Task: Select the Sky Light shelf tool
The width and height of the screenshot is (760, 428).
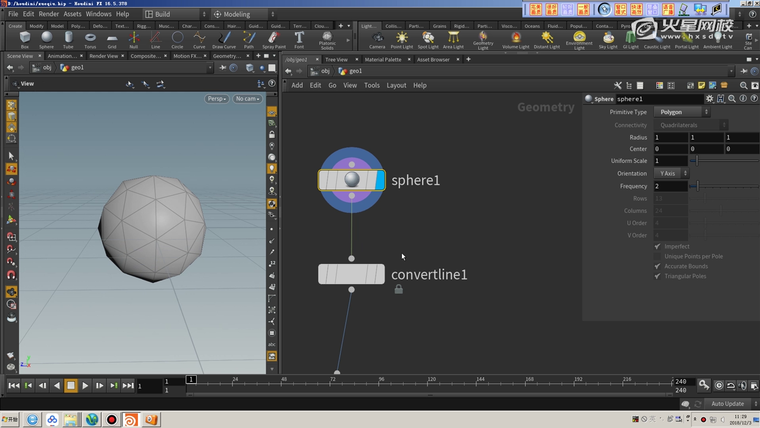Action: click(608, 39)
